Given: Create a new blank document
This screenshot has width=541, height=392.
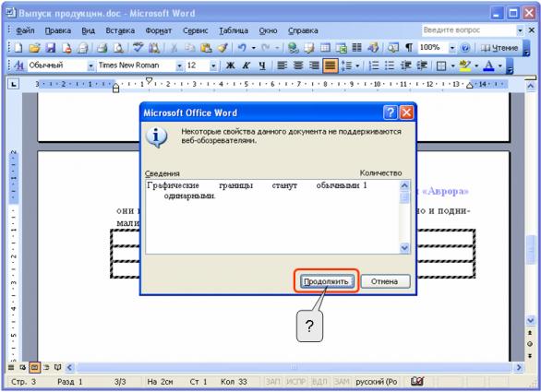Looking at the screenshot, I should tap(18, 48).
